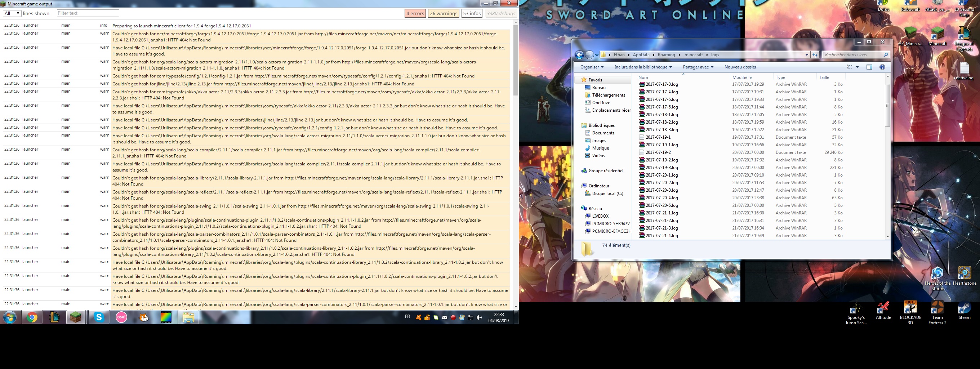Open the filmstrip rainbow taskbar app
Image resolution: width=980 pixels, height=369 pixels.
166,317
